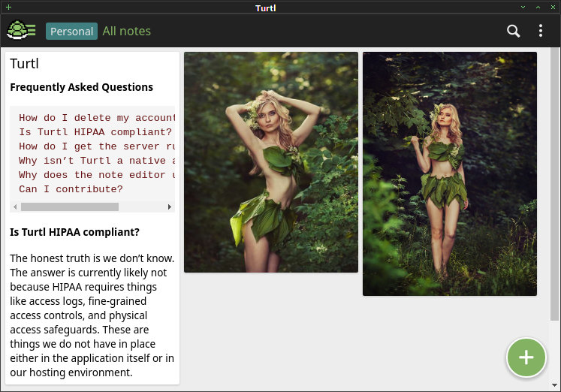
Task: Click the horizontal scrollbar thumb in code block
Action: 70,207
